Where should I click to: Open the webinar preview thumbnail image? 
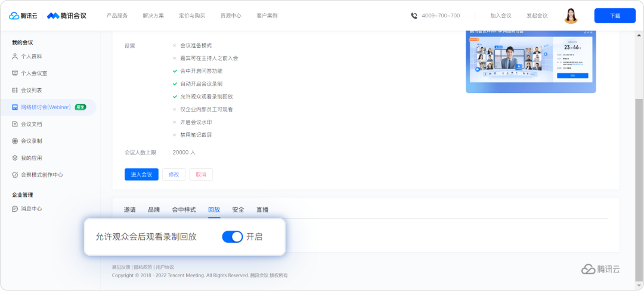(531, 61)
